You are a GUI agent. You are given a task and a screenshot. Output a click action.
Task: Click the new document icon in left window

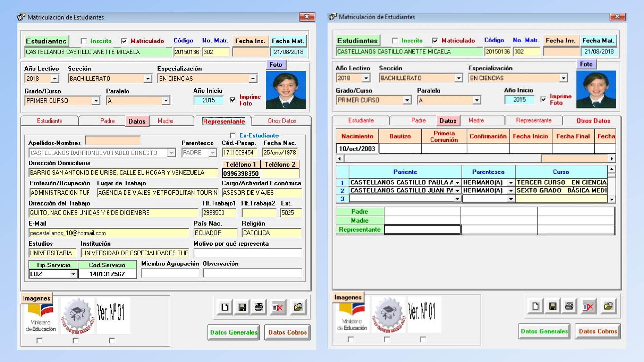225,307
